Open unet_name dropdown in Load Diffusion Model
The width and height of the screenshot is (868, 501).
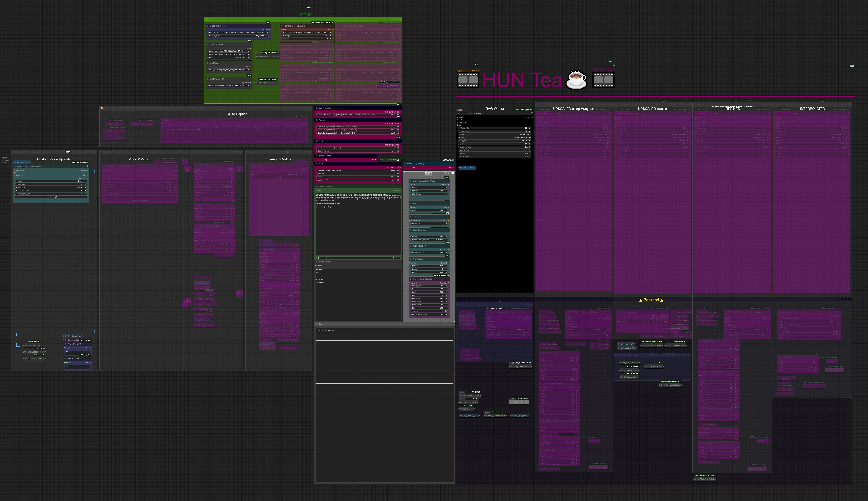click(238, 33)
